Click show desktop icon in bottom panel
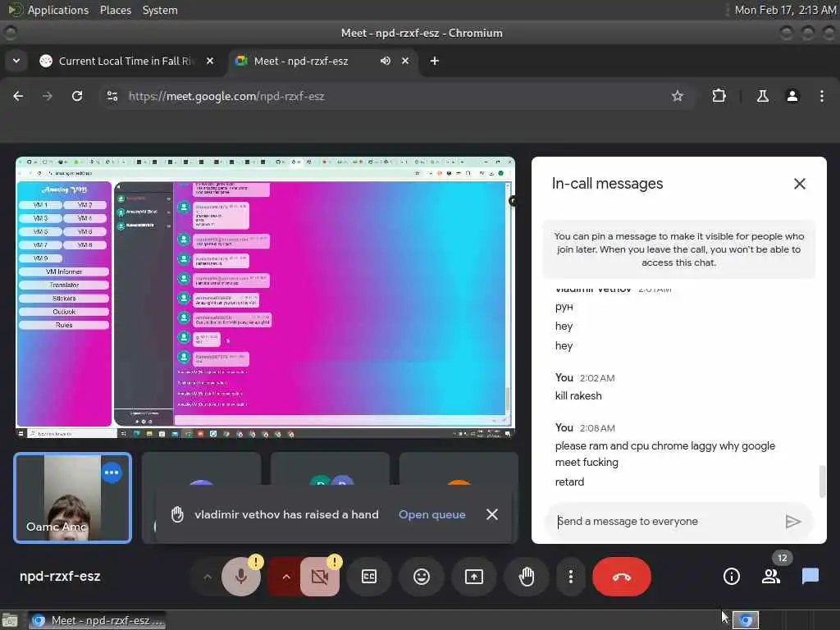Image resolution: width=840 pixels, height=630 pixels. tap(10, 620)
